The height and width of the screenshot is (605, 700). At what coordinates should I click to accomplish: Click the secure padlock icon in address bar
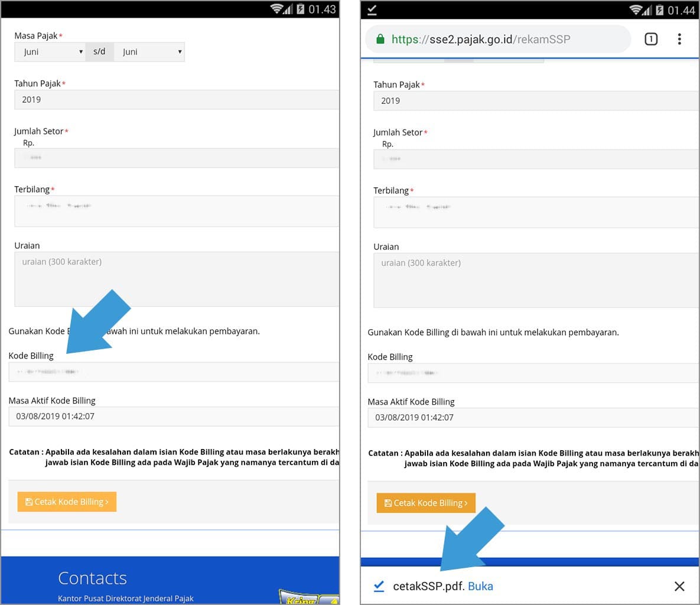380,40
